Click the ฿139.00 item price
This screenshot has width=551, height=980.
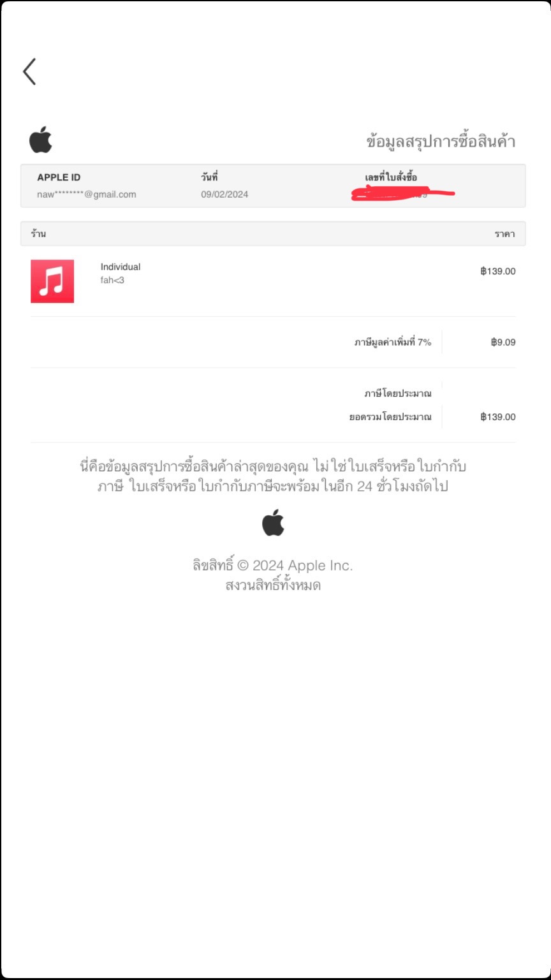coord(498,271)
